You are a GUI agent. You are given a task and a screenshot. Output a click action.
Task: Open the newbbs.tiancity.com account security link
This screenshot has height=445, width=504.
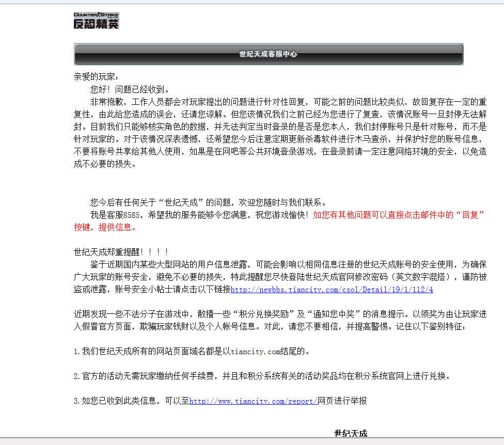pos(332,290)
